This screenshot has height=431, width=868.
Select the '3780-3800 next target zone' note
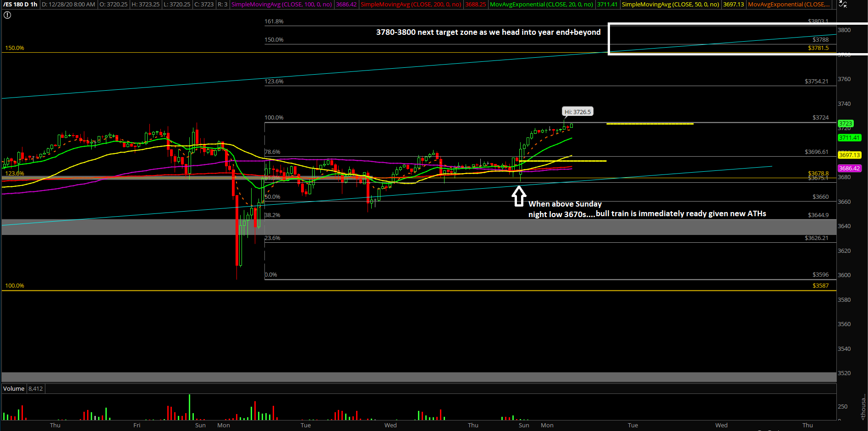coord(488,32)
